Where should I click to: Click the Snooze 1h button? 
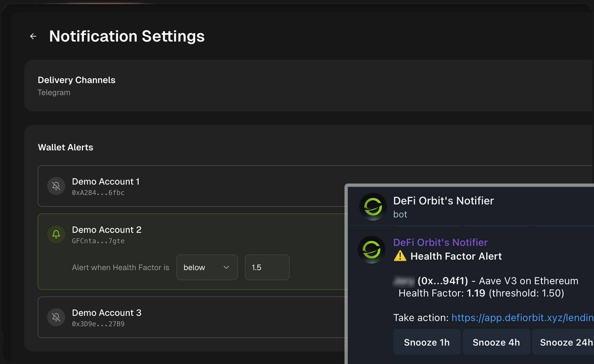(427, 342)
